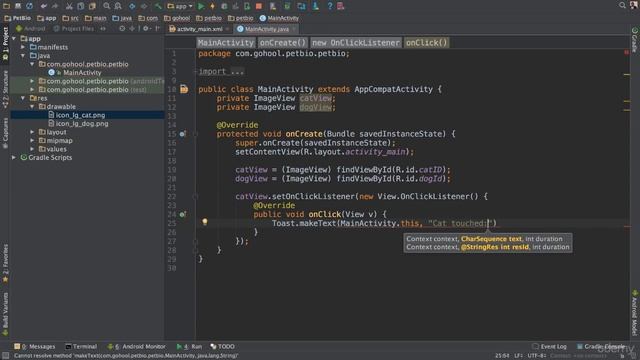This screenshot has height=360, width=640.
Task: Click the Cut scissors icon
Action: tap(69, 6)
